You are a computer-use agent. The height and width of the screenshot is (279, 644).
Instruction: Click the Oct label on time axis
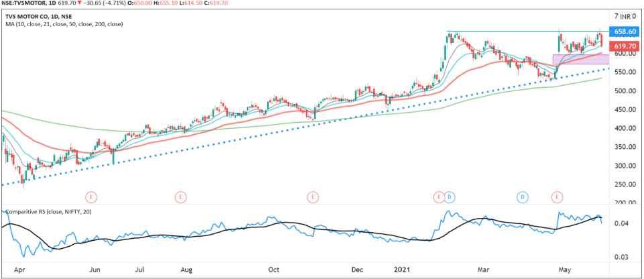[273, 271]
